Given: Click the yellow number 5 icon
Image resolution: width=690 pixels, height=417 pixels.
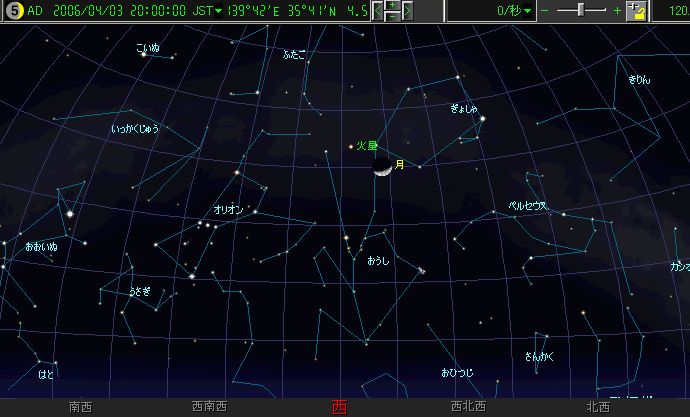Looking at the screenshot, I should [14, 11].
